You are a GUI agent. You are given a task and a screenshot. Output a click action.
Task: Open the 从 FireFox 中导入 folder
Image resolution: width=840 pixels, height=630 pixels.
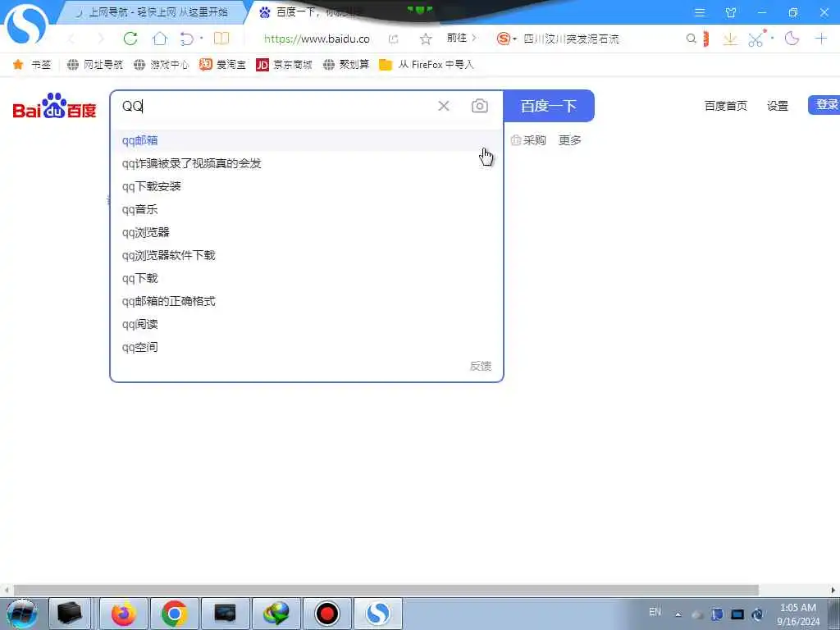click(427, 65)
